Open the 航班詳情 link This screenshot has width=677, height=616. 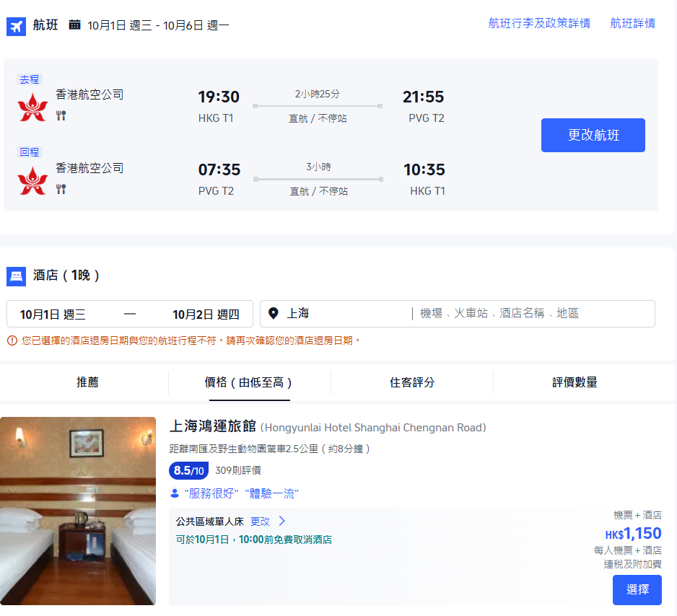pyautogui.click(x=632, y=24)
